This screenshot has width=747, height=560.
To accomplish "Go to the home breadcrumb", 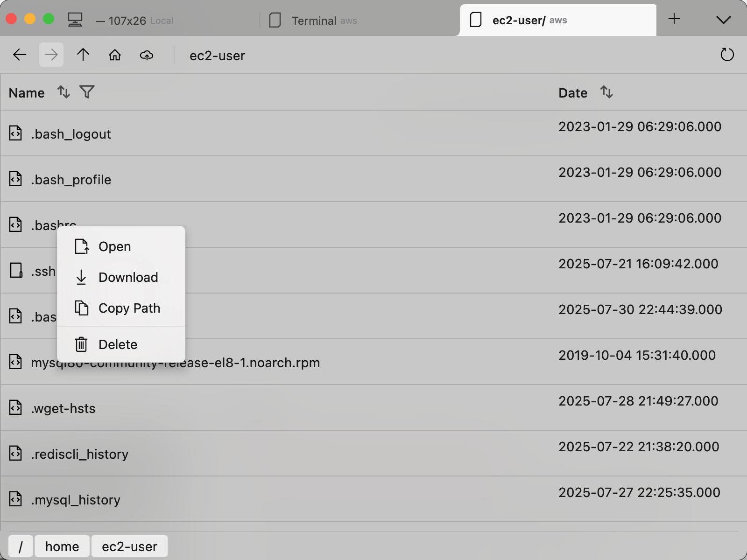I will tap(62, 546).
